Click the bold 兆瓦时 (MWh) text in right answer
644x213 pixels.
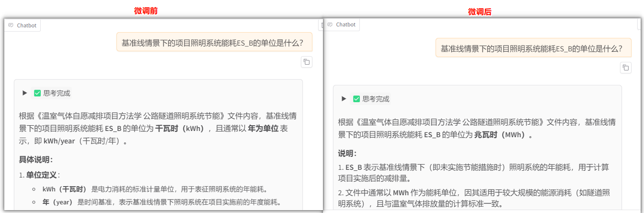(501, 135)
